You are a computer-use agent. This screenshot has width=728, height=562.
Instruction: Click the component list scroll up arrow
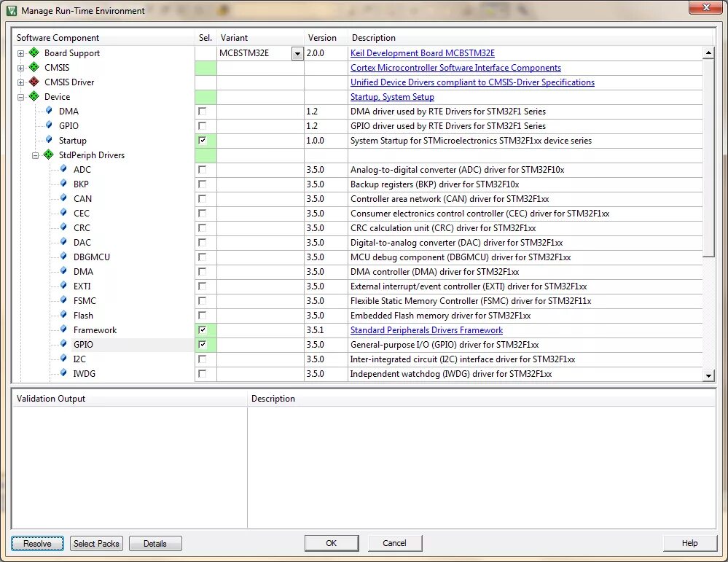[x=708, y=52]
